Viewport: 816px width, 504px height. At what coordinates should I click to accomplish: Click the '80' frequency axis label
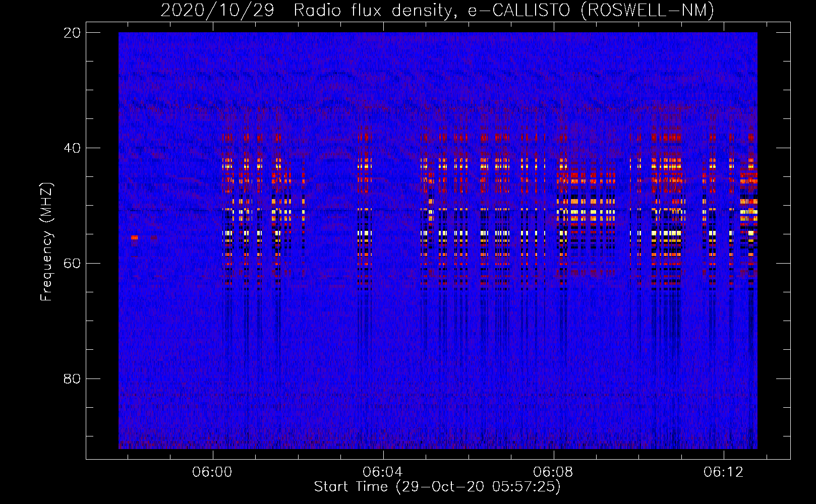(x=72, y=379)
